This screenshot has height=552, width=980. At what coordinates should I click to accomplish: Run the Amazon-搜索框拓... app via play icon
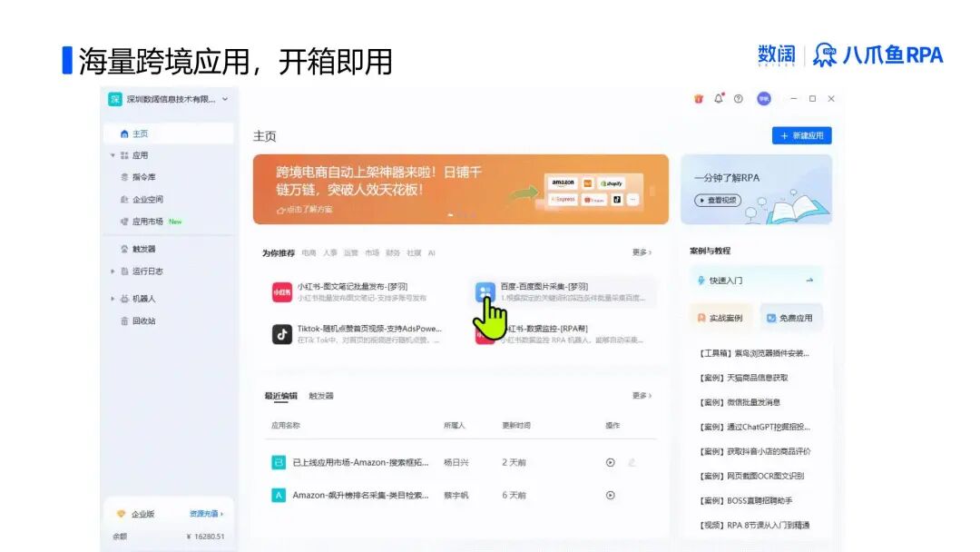(610, 461)
